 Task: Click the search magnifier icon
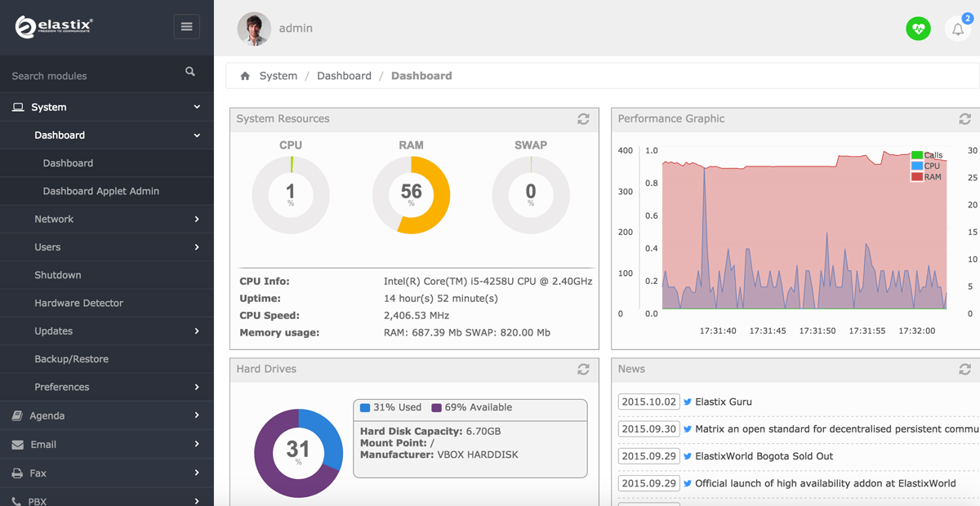(190, 72)
